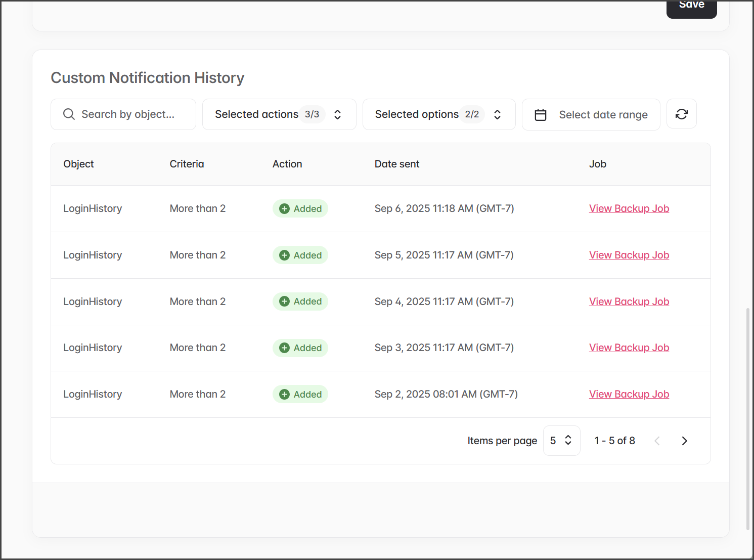Follow View Backup Job link for Sep 3
Viewport: 754px width, 560px height.
coord(629,348)
